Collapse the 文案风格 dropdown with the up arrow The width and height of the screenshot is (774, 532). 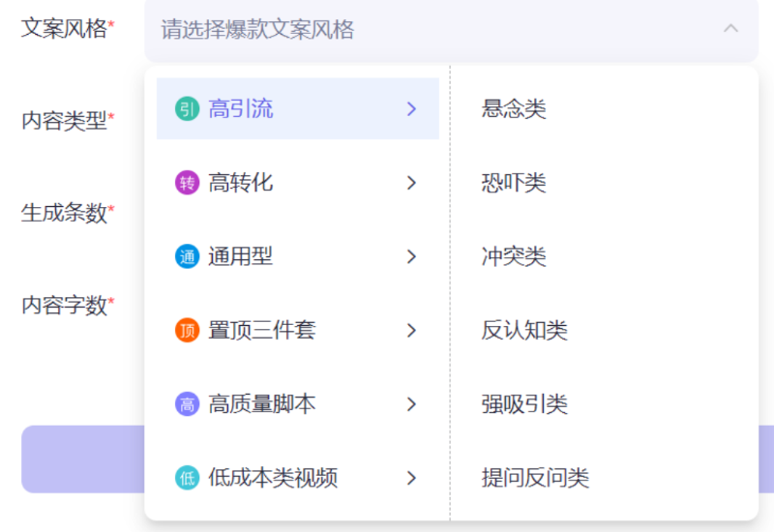(x=730, y=29)
